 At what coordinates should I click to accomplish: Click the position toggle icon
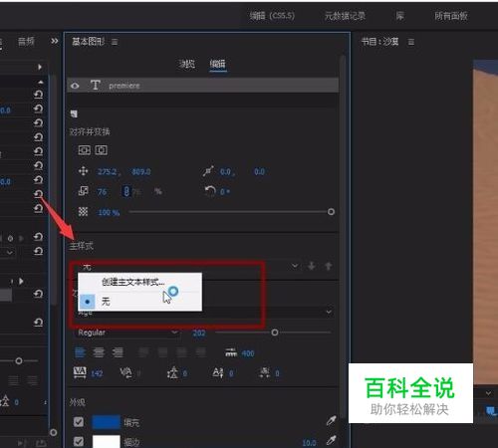pyautogui.click(x=83, y=171)
